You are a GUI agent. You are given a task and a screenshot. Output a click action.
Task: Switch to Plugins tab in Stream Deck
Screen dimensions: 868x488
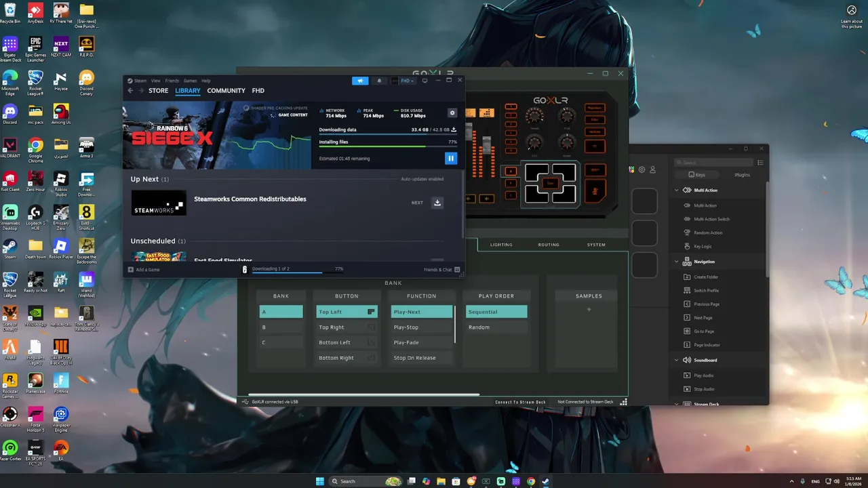(743, 175)
